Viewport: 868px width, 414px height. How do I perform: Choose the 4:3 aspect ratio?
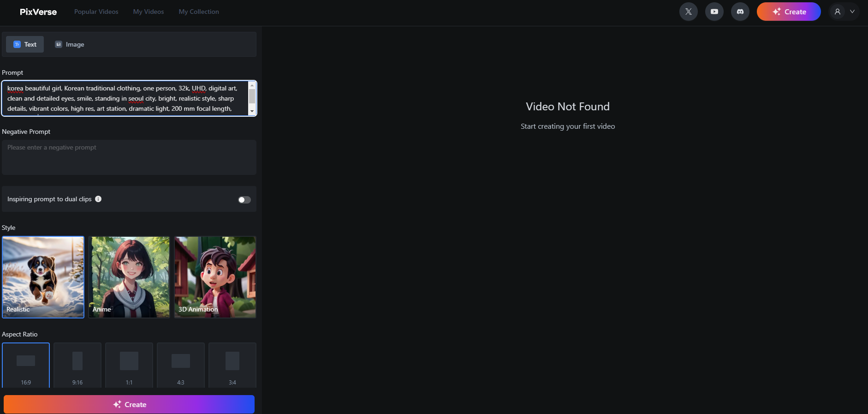click(x=181, y=365)
